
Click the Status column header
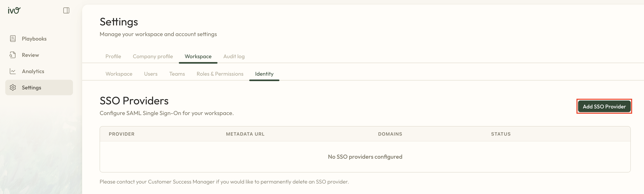click(500, 134)
